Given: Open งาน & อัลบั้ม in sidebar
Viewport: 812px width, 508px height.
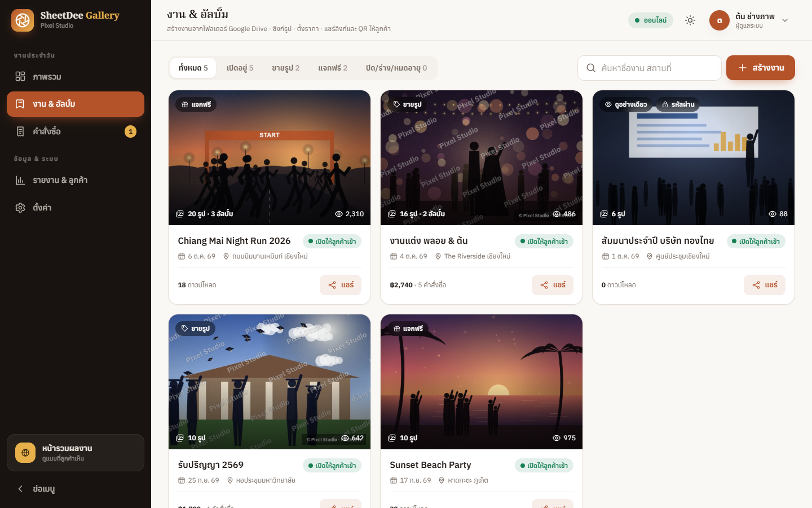Looking at the screenshot, I should click(76, 104).
